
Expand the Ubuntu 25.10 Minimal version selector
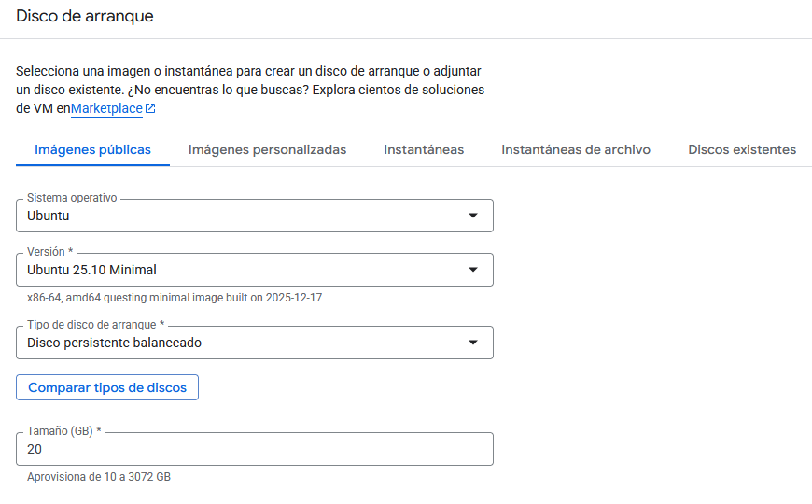tap(243, 271)
